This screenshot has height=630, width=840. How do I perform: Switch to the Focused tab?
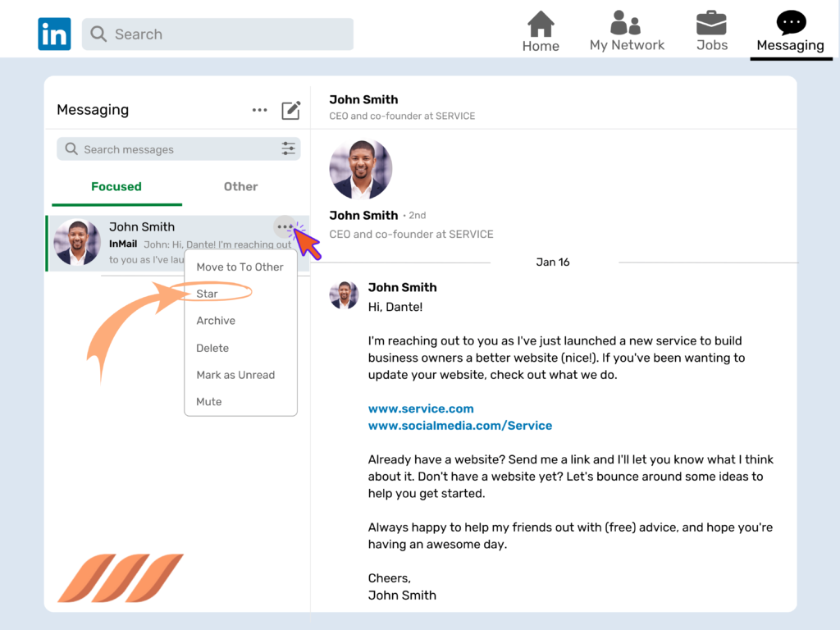[116, 186]
